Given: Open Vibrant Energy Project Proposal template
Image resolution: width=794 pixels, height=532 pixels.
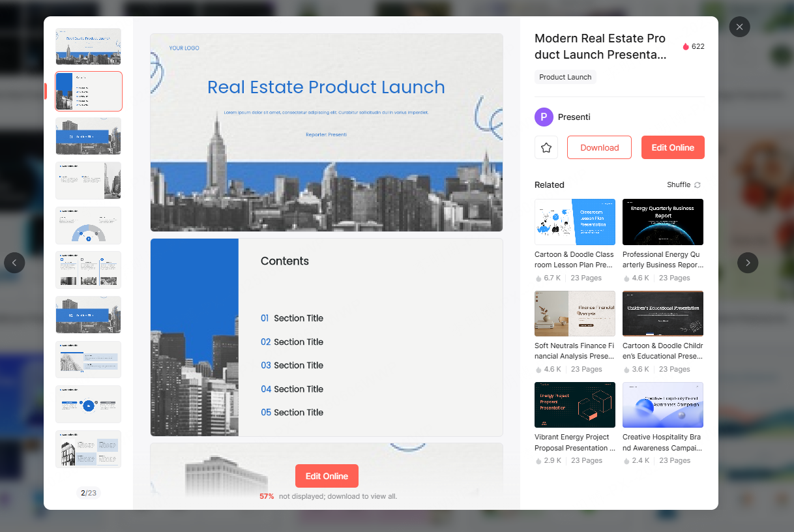Looking at the screenshot, I should 574,405.
